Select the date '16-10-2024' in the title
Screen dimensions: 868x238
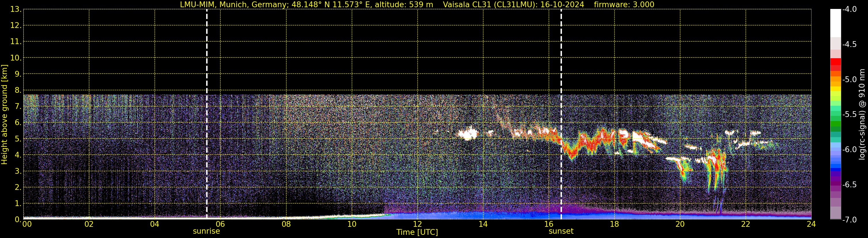click(x=562, y=5)
